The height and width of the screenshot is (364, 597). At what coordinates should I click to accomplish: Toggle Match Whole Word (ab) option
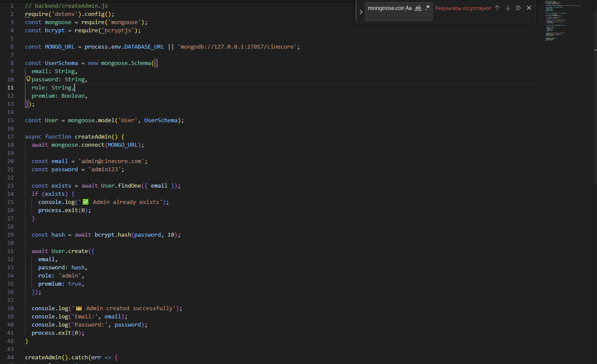tap(418, 8)
